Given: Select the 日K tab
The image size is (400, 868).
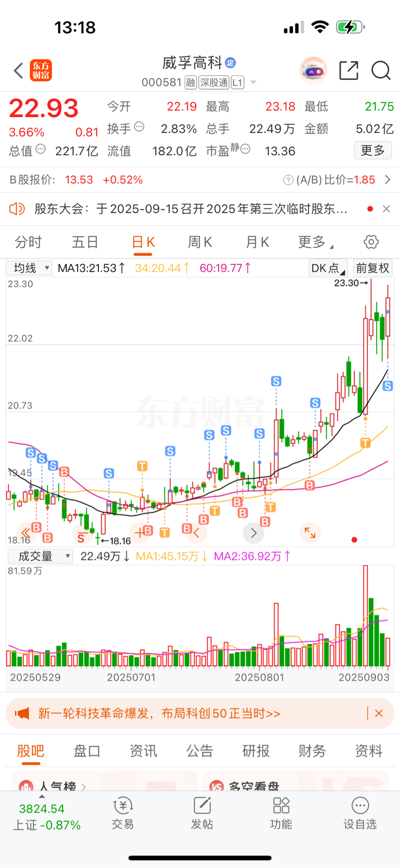Looking at the screenshot, I should [143, 242].
